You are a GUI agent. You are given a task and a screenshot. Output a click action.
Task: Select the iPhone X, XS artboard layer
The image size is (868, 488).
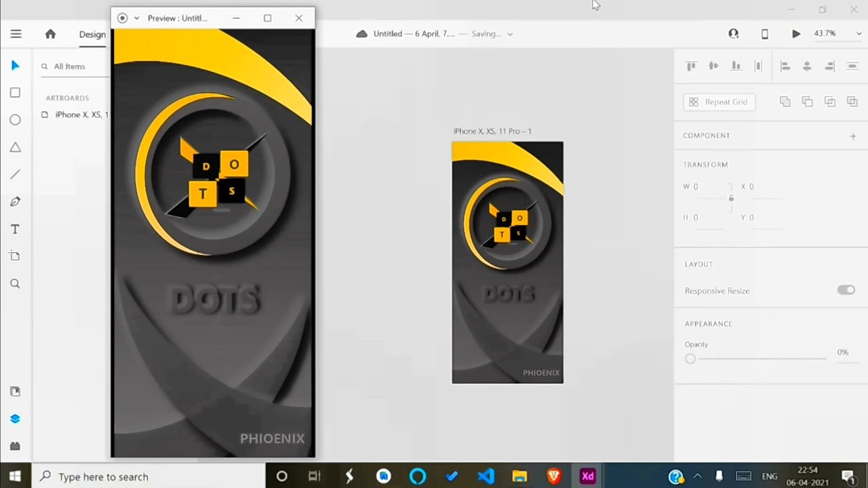[x=75, y=115]
